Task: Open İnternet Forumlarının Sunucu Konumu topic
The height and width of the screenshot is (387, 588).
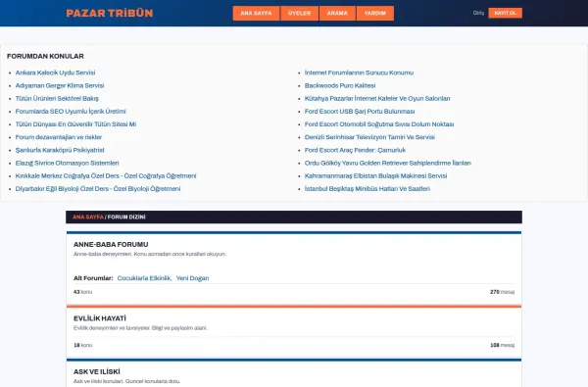Action: 359,73
